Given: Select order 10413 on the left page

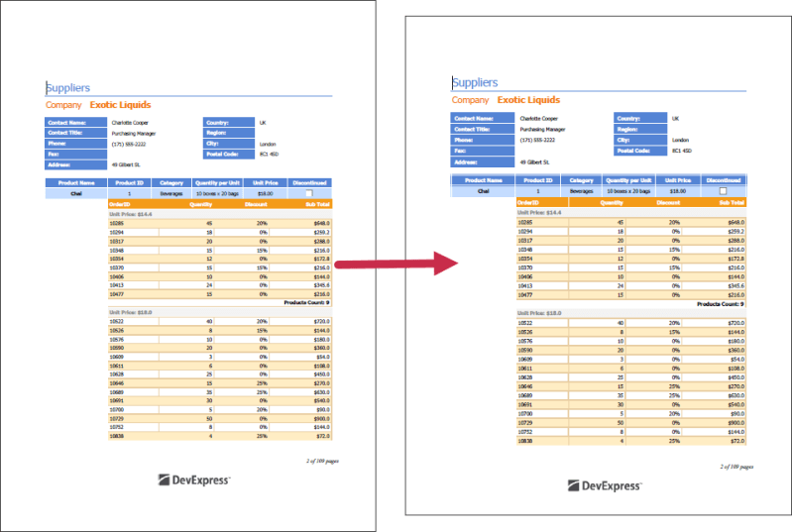Looking at the screenshot, I should [x=116, y=285].
